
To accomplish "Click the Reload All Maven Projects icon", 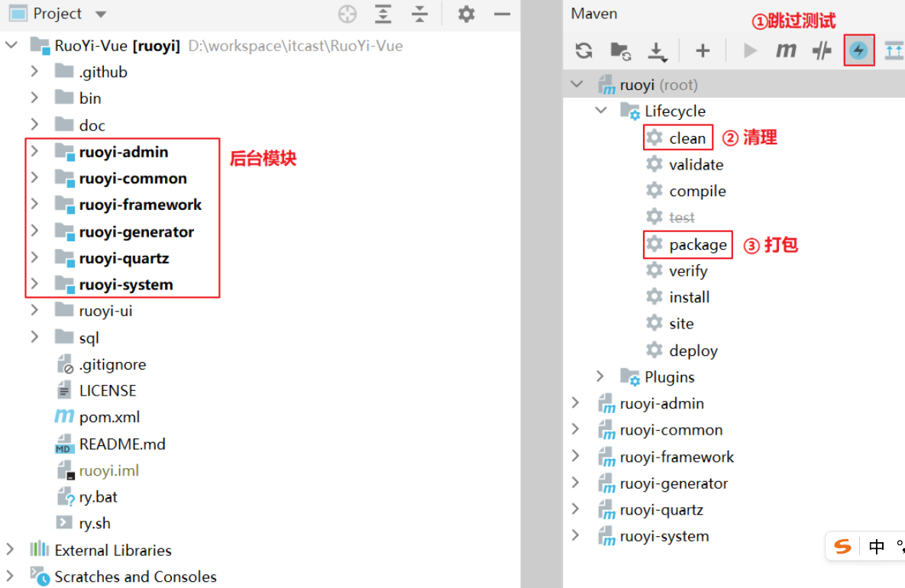I will point(583,50).
